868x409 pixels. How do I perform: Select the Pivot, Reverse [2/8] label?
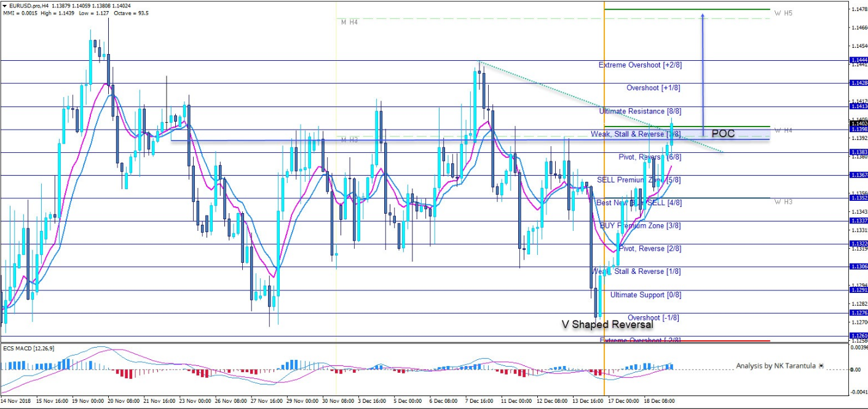(x=650, y=249)
